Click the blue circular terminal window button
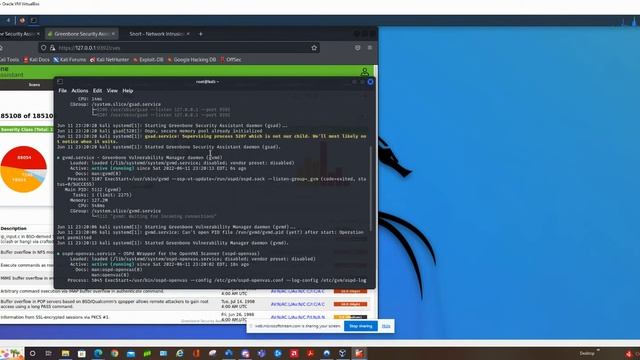640x360 pixels. coord(370,82)
